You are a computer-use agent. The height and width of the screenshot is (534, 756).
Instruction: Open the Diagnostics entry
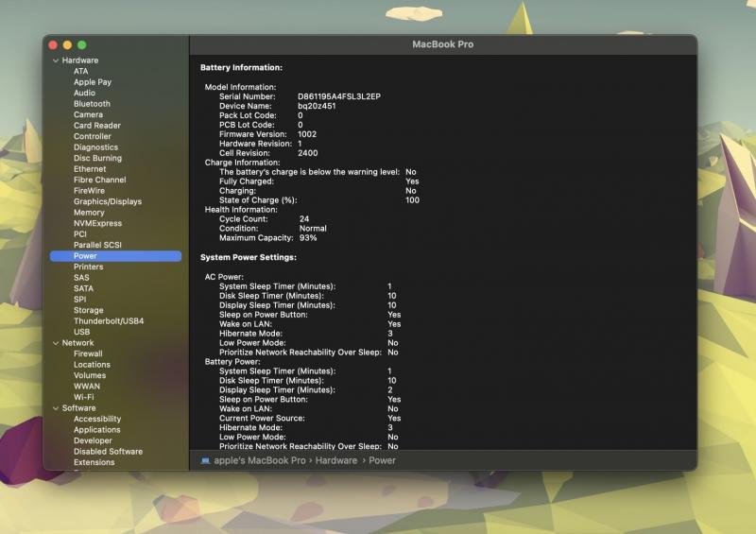click(x=95, y=147)
